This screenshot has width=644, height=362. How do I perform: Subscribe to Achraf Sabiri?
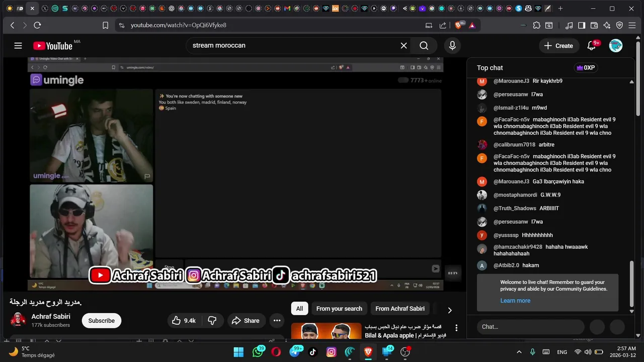[x=102, y=321]
